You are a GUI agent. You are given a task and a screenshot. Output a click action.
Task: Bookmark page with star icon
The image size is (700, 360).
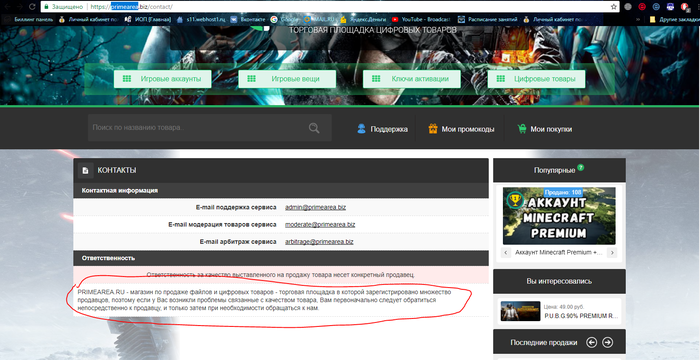[x=613, y=7]
